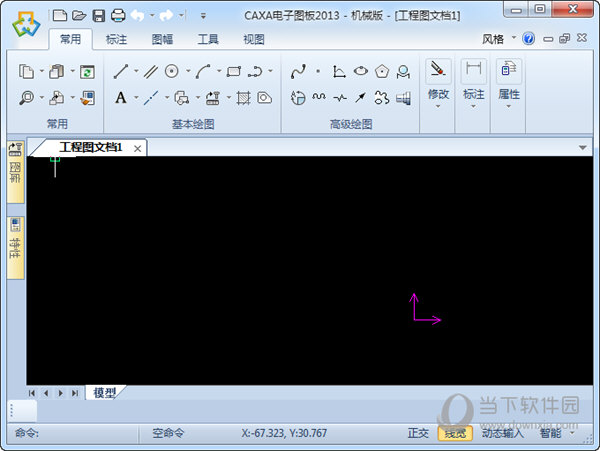Image resolution: width=600 pixels, height=451 pixels.
Task: Click the parts library icon in 基本绘图
Action: (213, 98)
